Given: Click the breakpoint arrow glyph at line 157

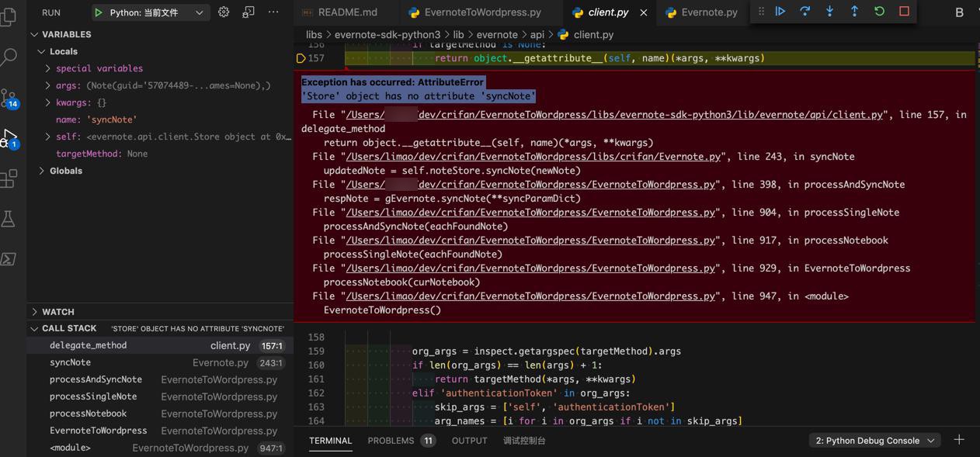Looking at the screenshot, I should (x=301, y=58).
